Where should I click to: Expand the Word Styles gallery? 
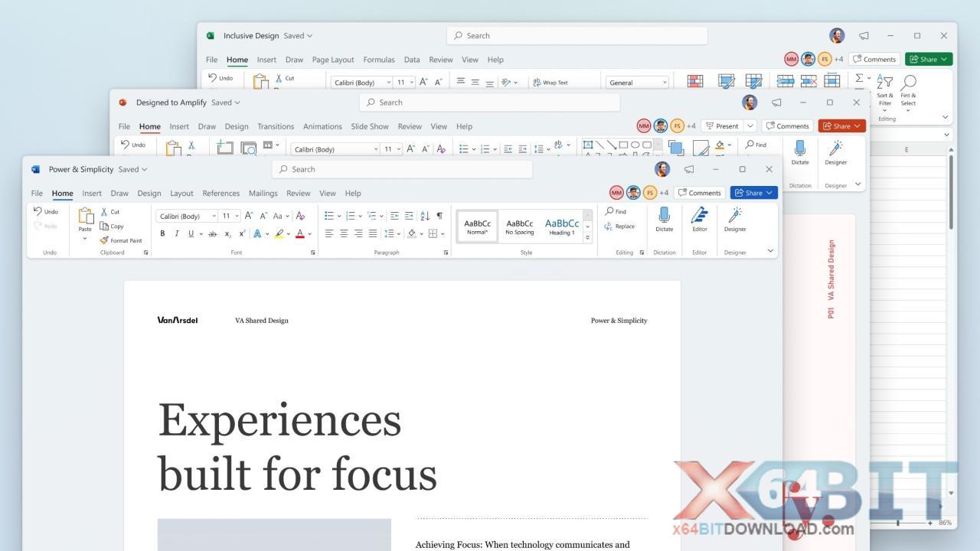click(588, 237)
